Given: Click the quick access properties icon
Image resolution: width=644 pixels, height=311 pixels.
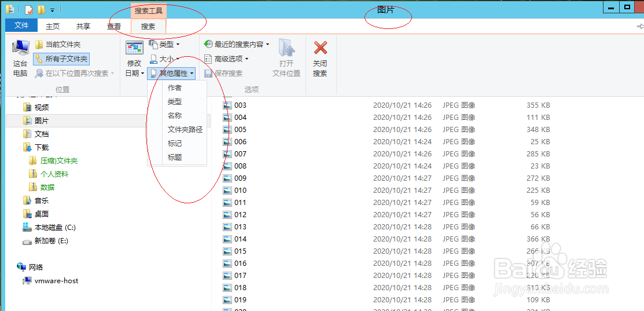Looking at the screenshot, I should tap(29, 9).
